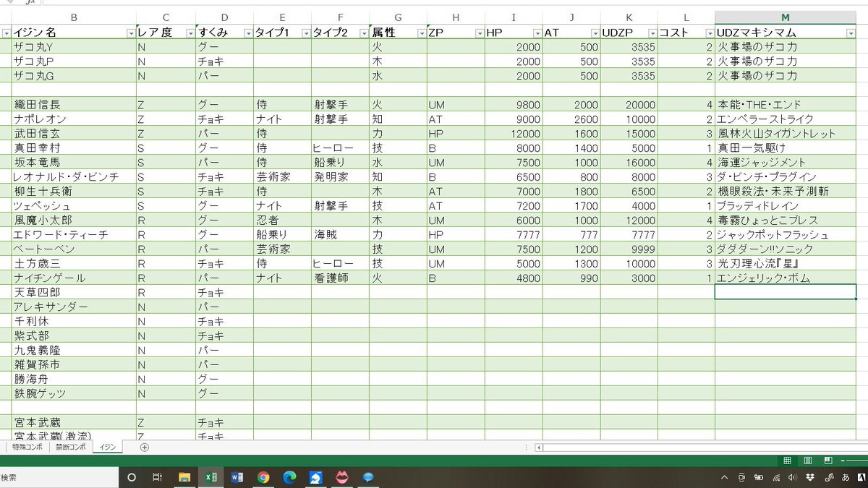Open filter dropdown for タイプ1 column
This screenshot has height=488, width=868.
tap(306, 33)
